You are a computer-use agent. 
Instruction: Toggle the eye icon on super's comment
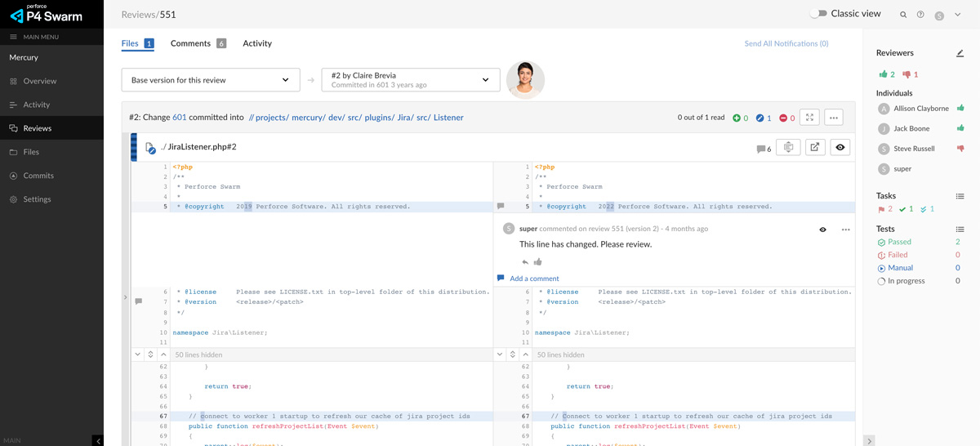pyautogui.click(x=822, y=230)
